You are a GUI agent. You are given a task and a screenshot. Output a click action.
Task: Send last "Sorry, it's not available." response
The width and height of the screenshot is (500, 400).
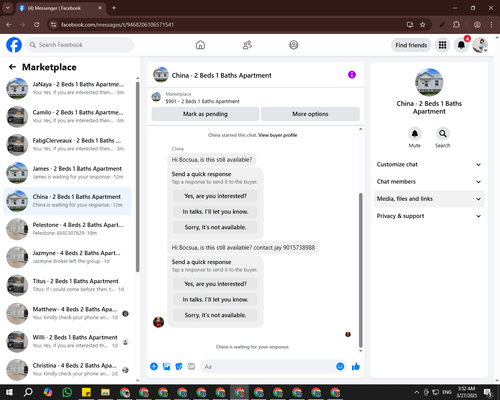pos(215,315)
